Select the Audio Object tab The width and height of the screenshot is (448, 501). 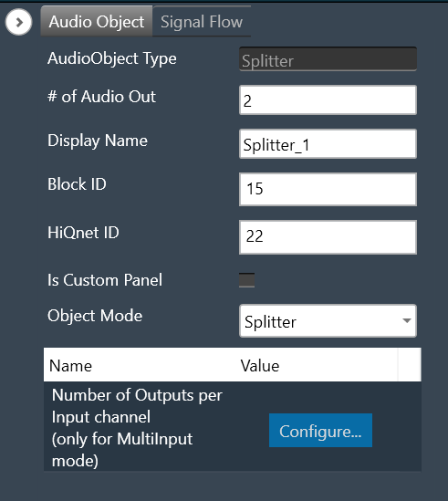click(x=97, y=21)
